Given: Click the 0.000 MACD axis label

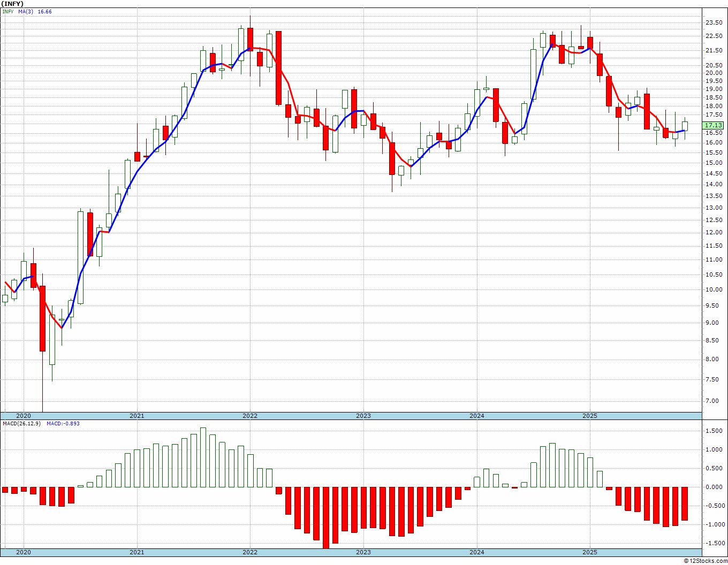Looking at the screenshot, I should click(715, 487).
